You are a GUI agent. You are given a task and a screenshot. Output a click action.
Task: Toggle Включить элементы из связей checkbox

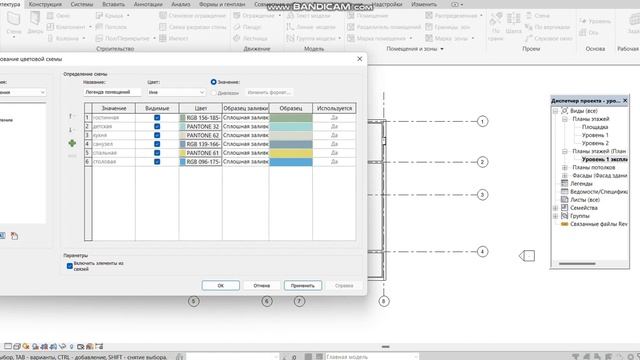(x=70, y=266)
